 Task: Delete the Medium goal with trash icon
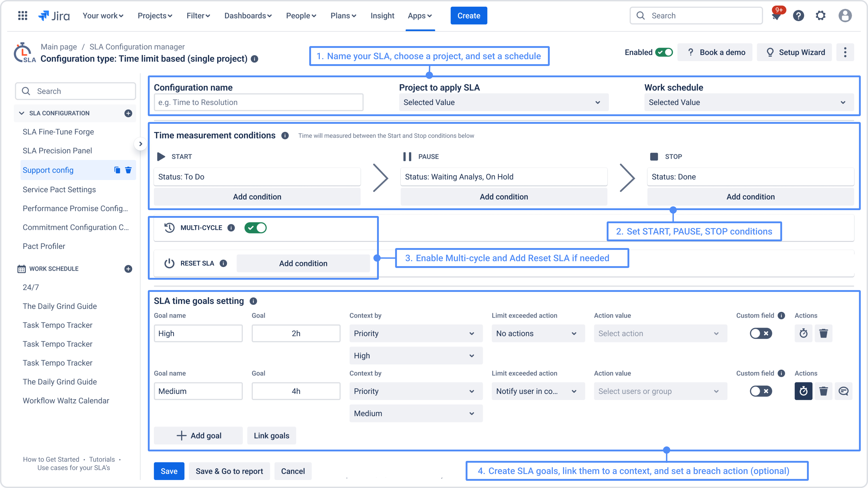point(824,391)
